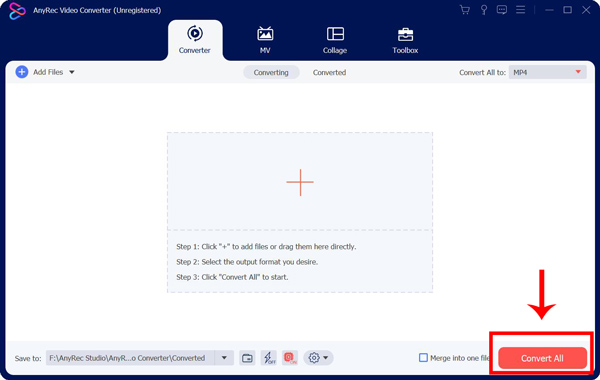Screen dimensions: 600x380
Task: Switch to the Collage tab
Action: point(335,40)
